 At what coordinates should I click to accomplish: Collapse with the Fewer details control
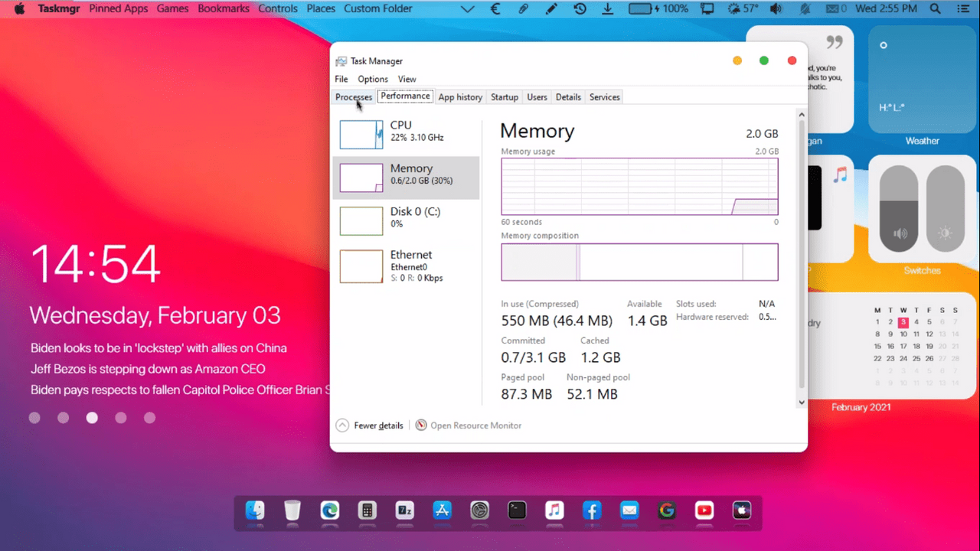[370, 425]
